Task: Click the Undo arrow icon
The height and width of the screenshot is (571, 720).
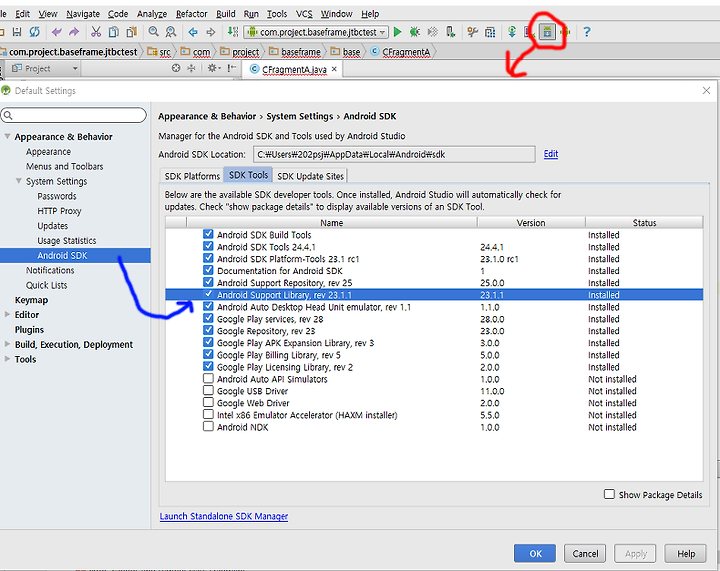Action: point(56,32)
